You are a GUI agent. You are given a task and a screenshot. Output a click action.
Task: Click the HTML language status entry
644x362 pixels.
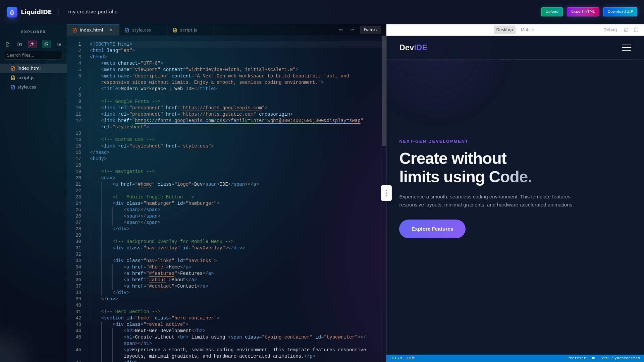tap(412, 358)
